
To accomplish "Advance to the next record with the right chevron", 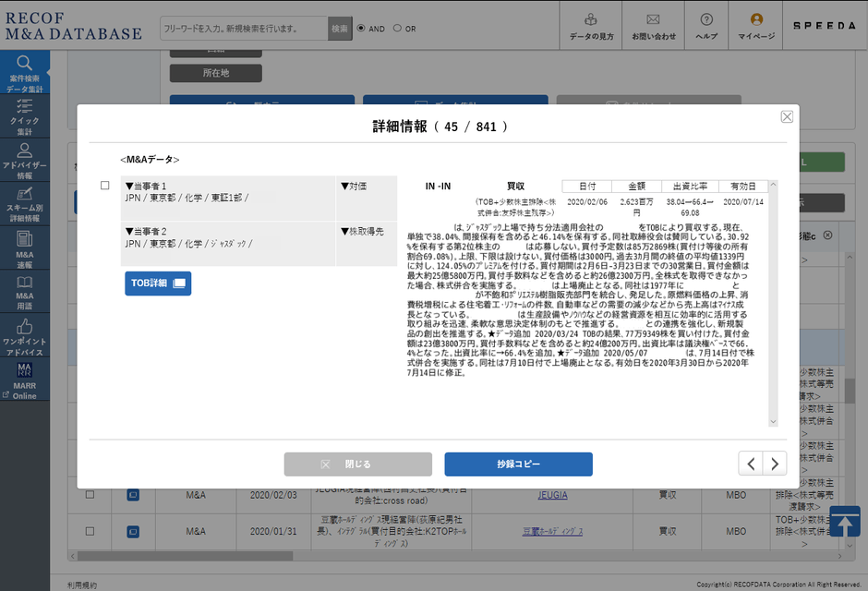I will tap(775, 464).
